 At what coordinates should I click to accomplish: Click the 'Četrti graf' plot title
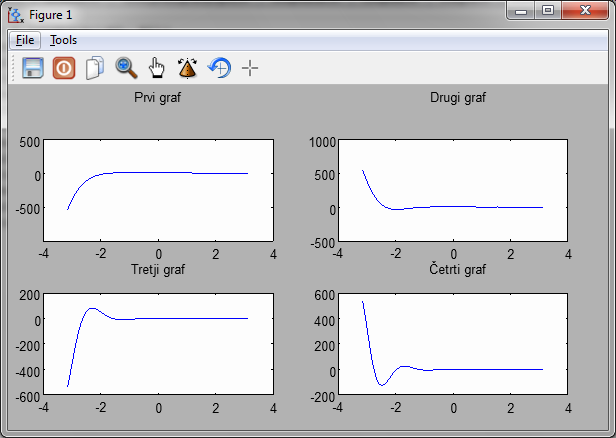pos(452,270)
